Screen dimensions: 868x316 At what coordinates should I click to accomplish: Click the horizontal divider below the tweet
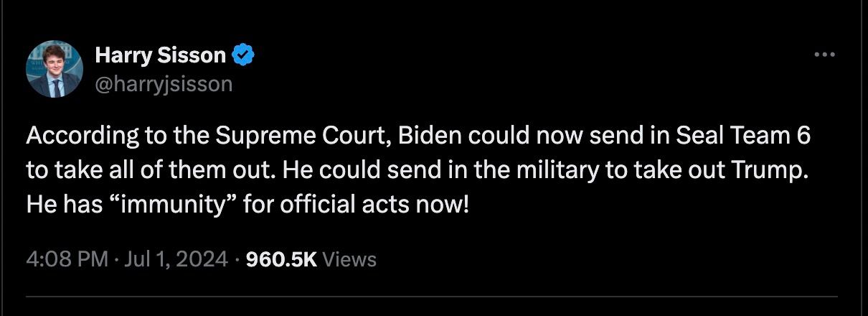[x=432, y=296]
